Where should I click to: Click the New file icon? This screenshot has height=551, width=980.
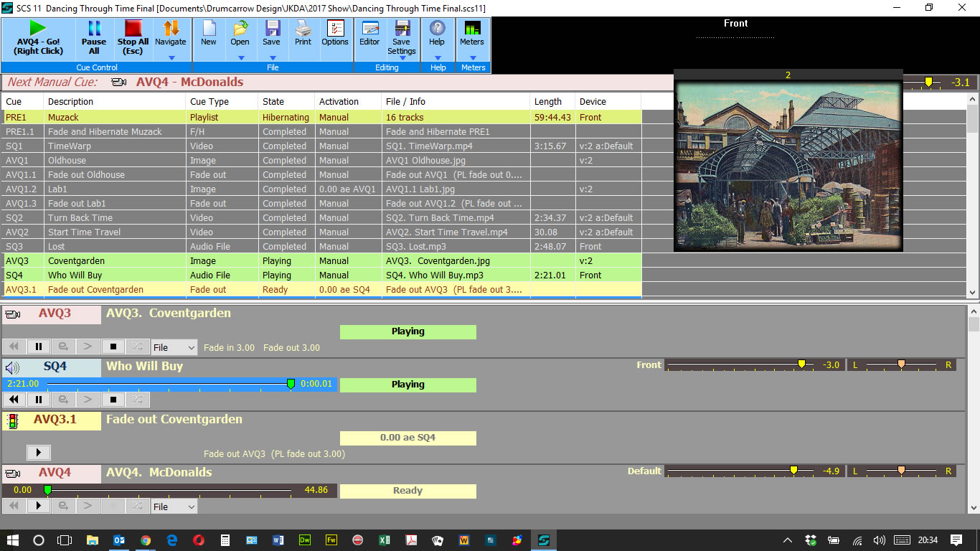[x=209, y=33]
